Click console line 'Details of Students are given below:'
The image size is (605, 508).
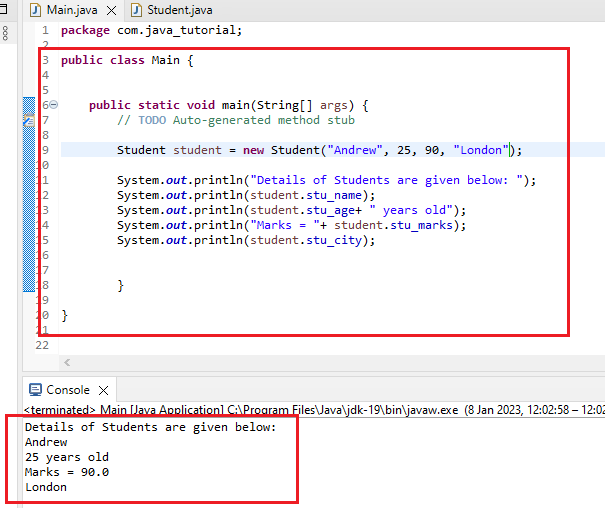coord(151,427)
